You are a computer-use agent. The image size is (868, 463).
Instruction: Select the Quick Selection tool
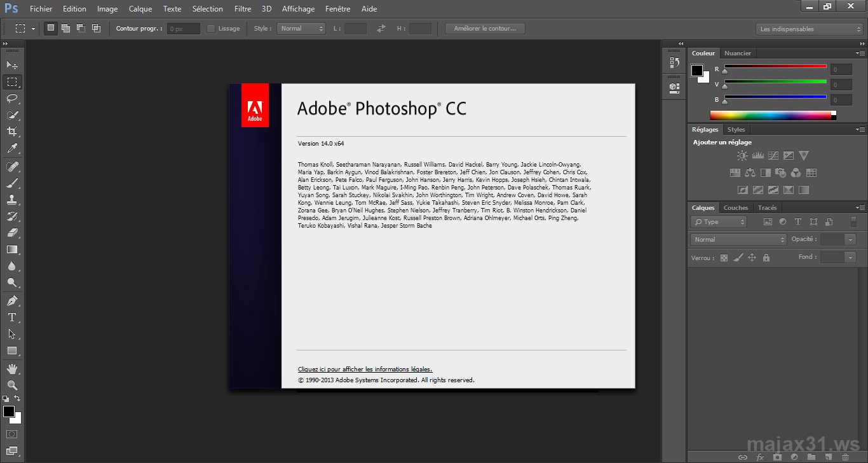click(x=12, y=115)
